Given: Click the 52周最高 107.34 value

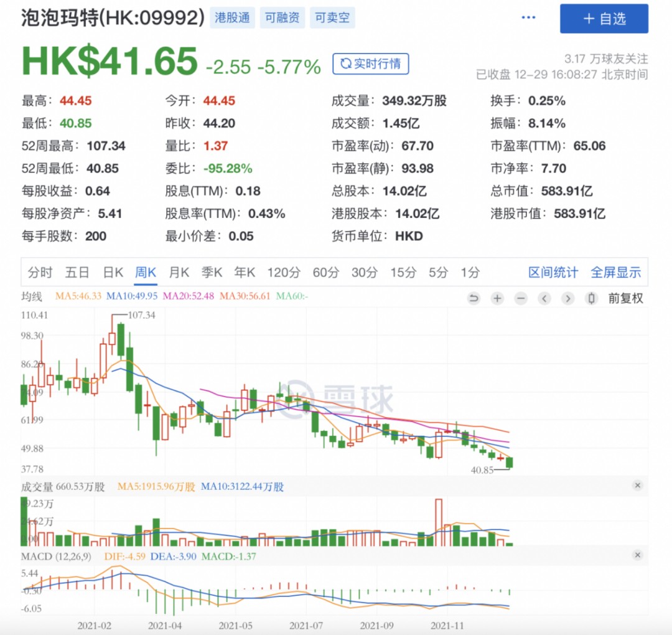Looking at the screenshot, I should click(106, 146).
